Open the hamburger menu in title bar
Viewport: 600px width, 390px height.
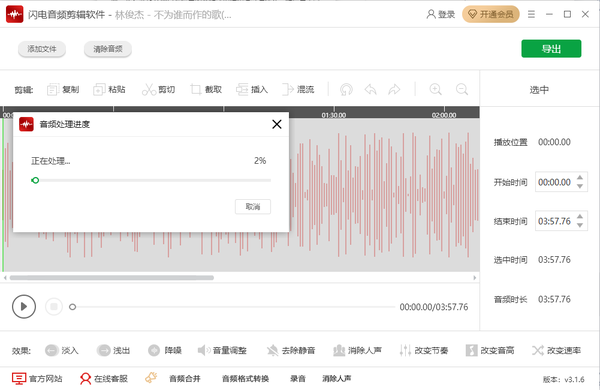pos(531,15)
